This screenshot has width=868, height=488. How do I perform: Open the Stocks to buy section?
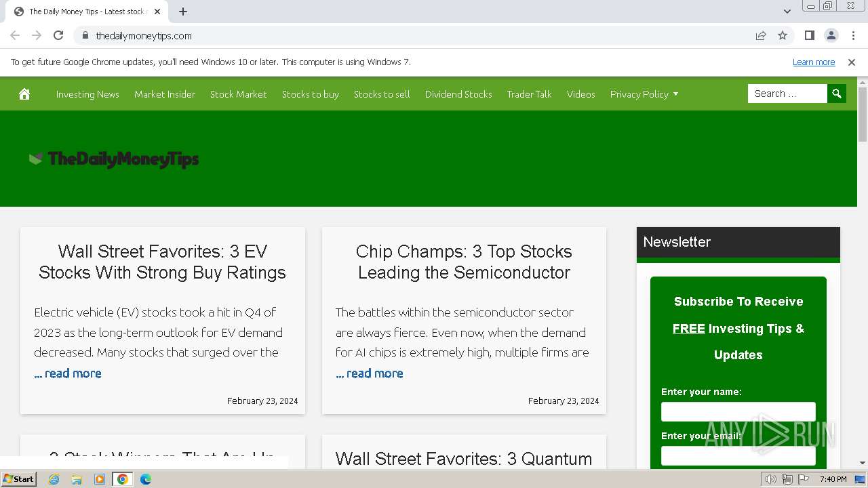(311, 94)
